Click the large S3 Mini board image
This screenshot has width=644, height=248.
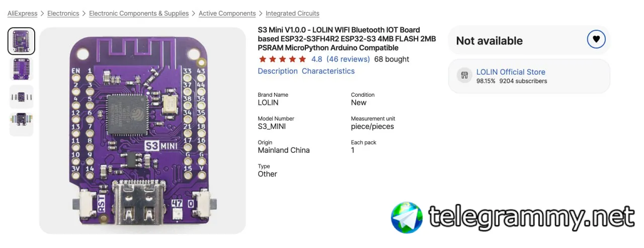(142, 131)
